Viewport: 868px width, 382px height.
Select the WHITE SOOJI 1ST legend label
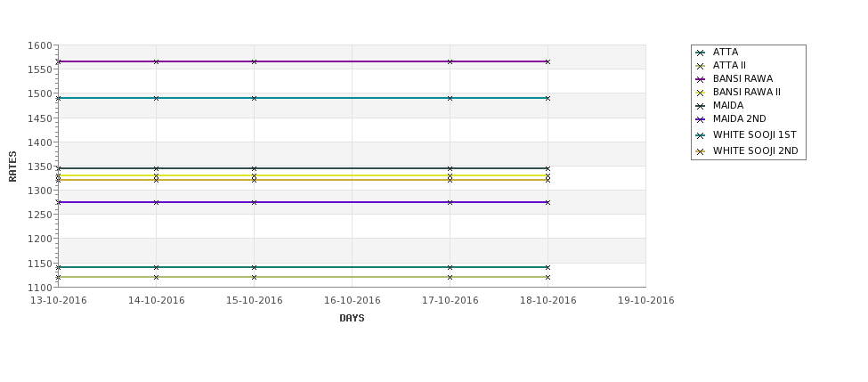(x=755, y=134)
